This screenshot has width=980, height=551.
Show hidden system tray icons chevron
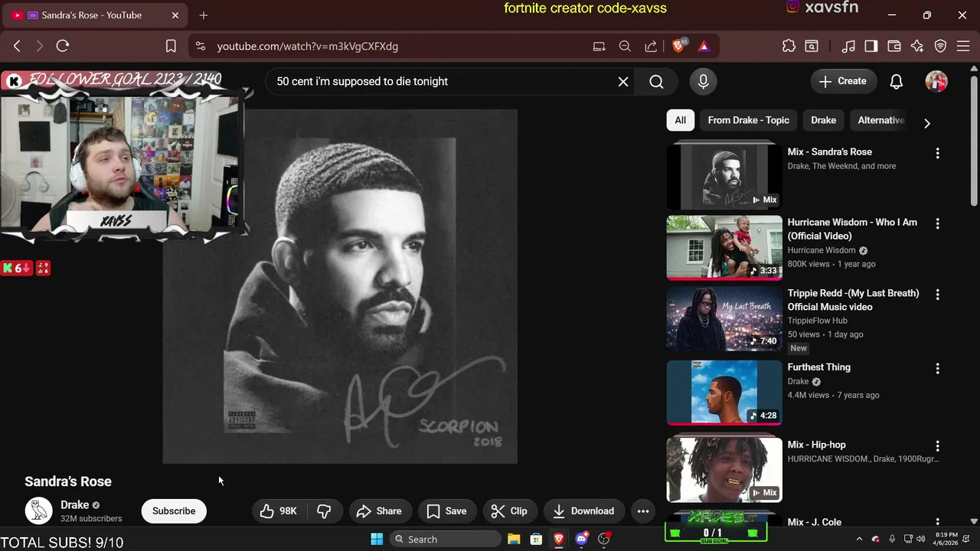pos(859,539)
